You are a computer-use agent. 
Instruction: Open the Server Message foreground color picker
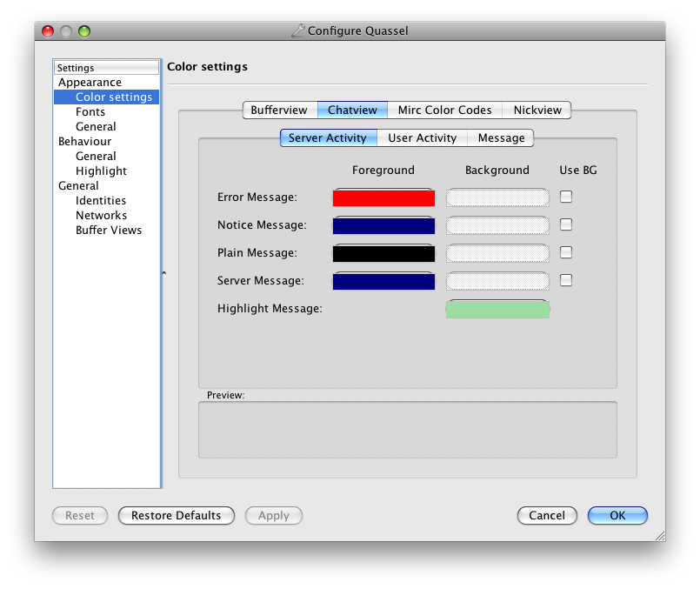384,281
